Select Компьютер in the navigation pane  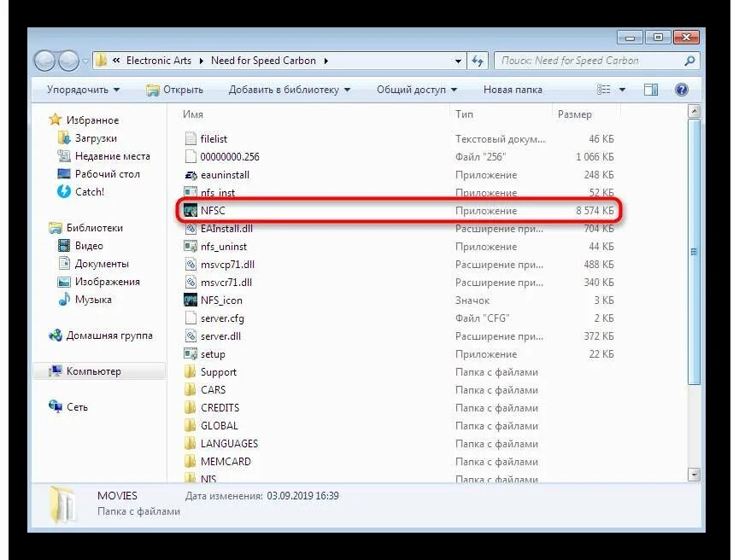click(x=99, y=370)
